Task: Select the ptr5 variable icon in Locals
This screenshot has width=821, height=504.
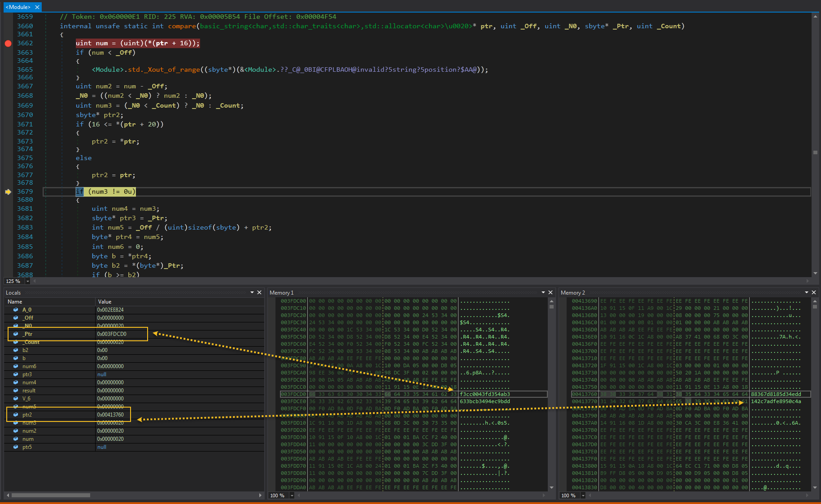Action: pyautogui.click(x=16, y=447)
